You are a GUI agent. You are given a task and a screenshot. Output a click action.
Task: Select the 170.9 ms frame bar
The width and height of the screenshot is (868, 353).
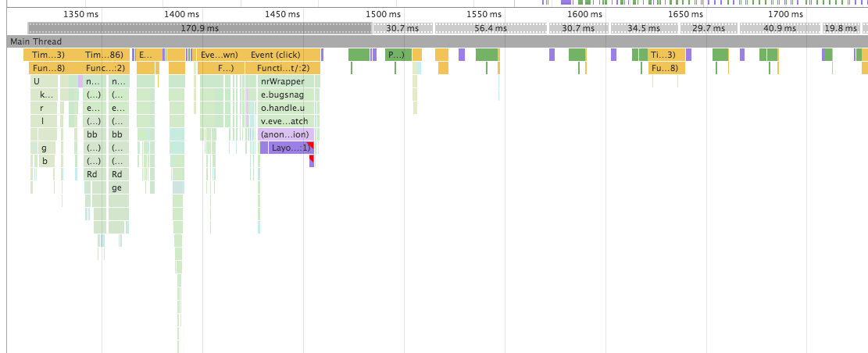pyautogui.click(x=200, y=28)
